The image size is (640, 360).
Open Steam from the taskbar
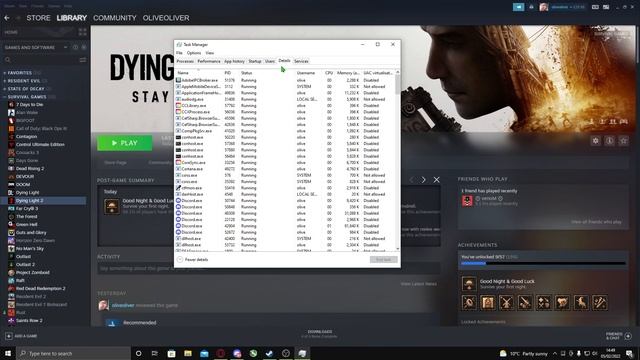click(269, 353)
